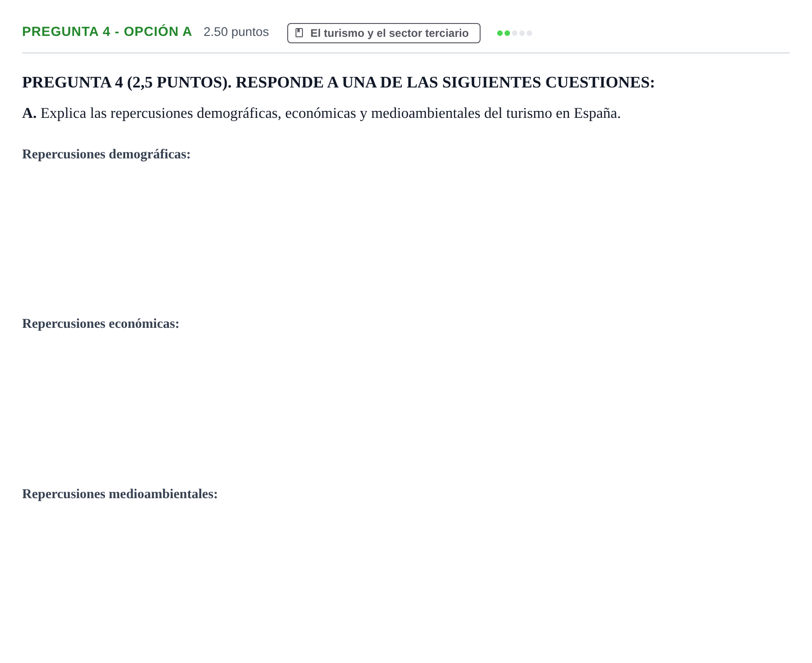Image resolution: width=812 pixels, height=663 pixels.
Task: Click the question text starting 'A. Explica las repercusiones'
Action: (321, 113)
